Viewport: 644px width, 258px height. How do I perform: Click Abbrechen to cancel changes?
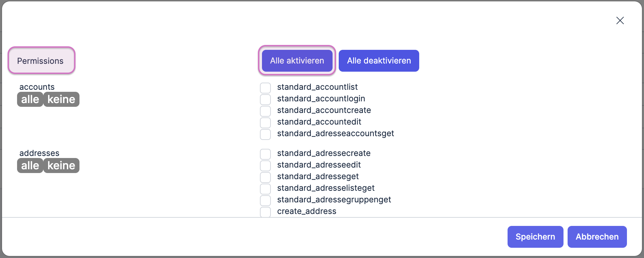click(597, 237)
